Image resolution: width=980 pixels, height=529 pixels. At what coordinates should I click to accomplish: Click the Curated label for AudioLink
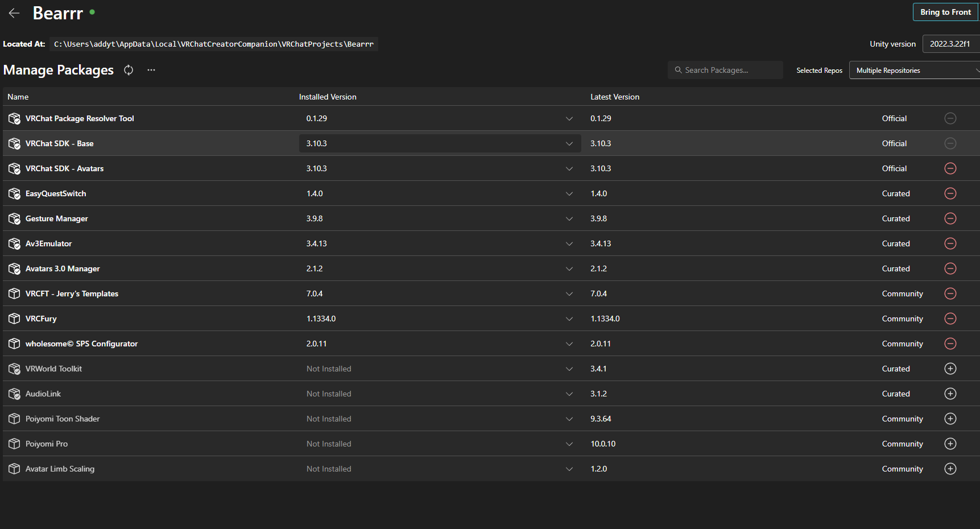[896, 394]
